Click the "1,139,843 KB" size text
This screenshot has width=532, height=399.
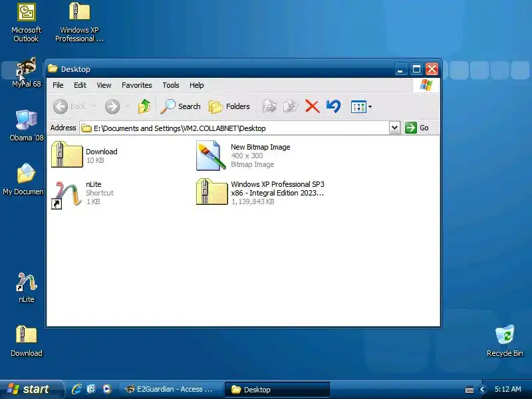(x=253, y=201)
